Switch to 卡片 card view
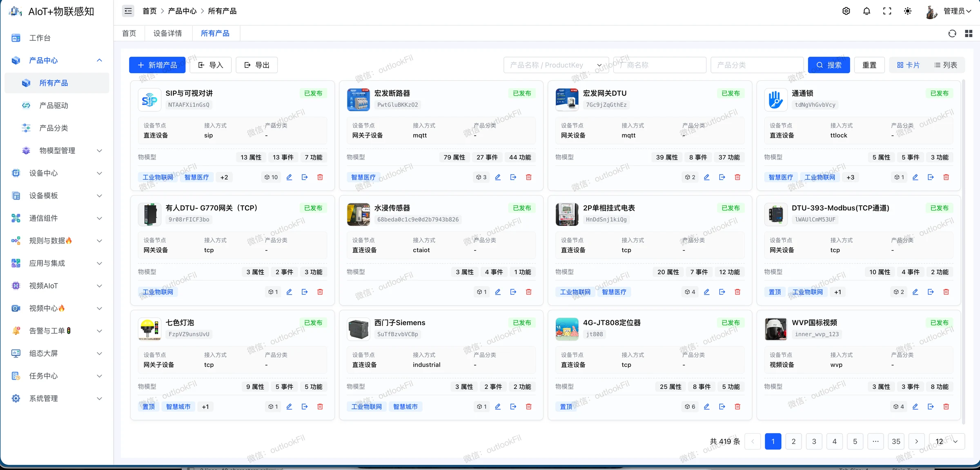This screenshot has width=980, height=470. pos(908,65)
